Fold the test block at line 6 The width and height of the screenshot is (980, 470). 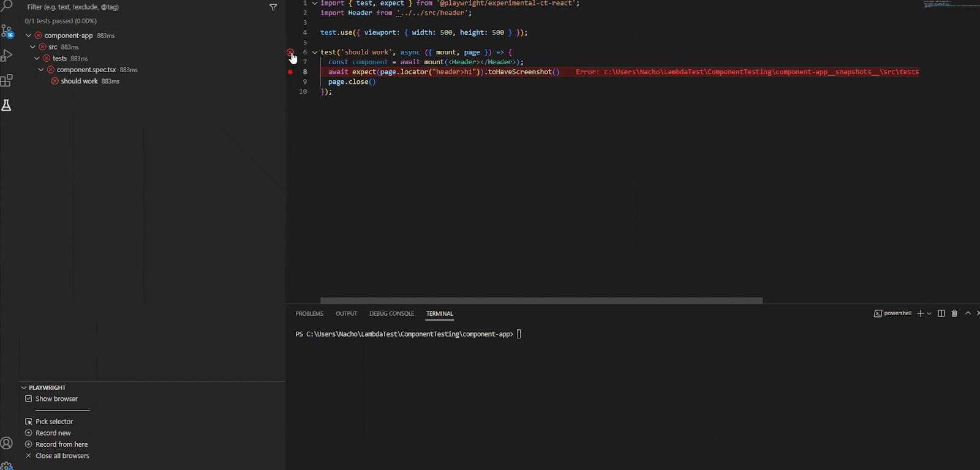tap(315, 53)
